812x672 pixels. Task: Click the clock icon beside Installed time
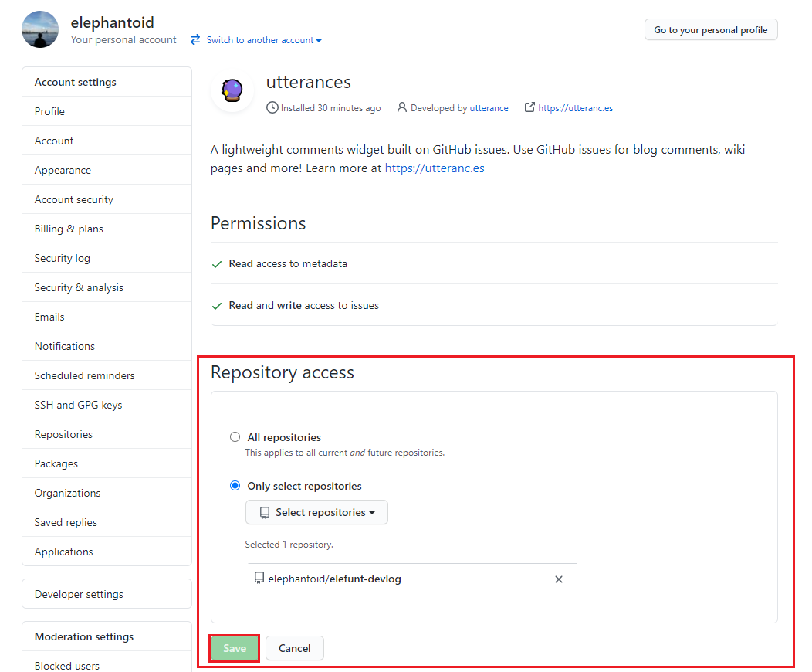point(272,108)
